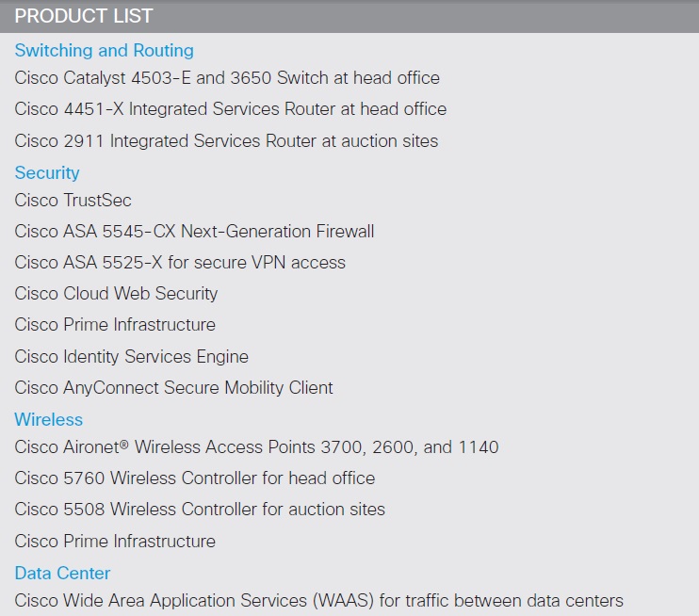
Task: Click Cisco 4451-X Integrated Services Router entry
Action: pos(231,109)
